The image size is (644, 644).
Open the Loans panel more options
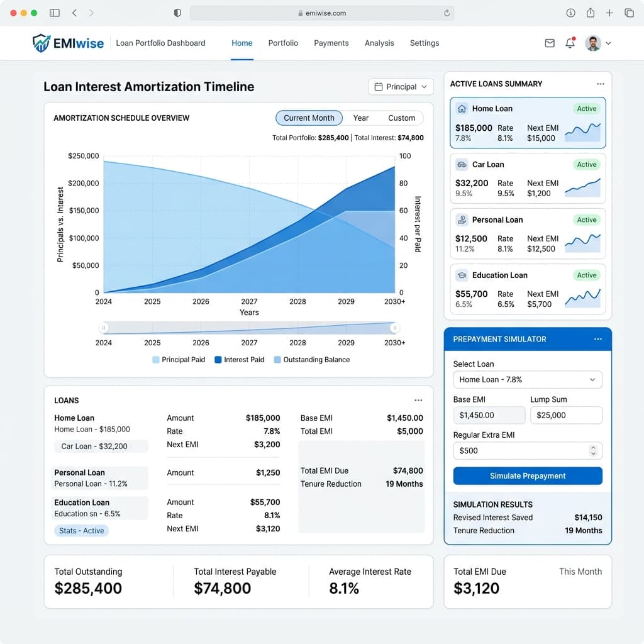418,400
